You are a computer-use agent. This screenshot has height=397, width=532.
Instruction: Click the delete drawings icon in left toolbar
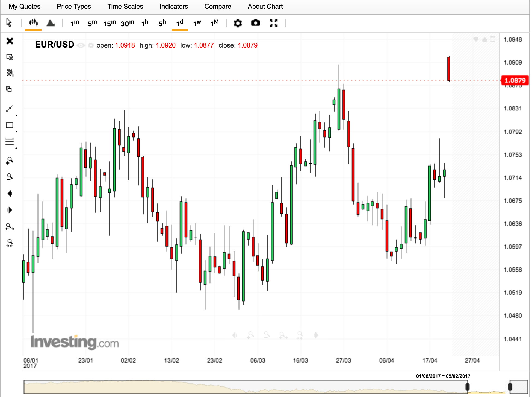pos(10,57)
